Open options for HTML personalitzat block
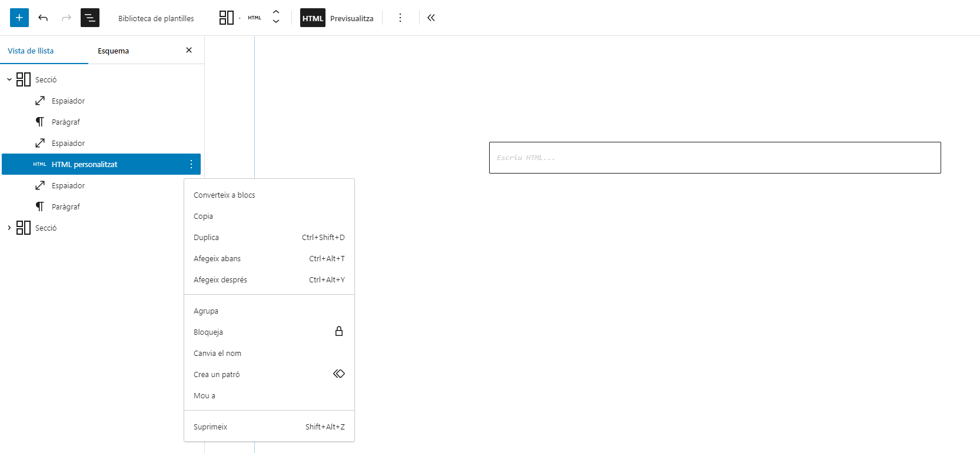This screenshot has width=980, height=453. (x=191, y=164)
